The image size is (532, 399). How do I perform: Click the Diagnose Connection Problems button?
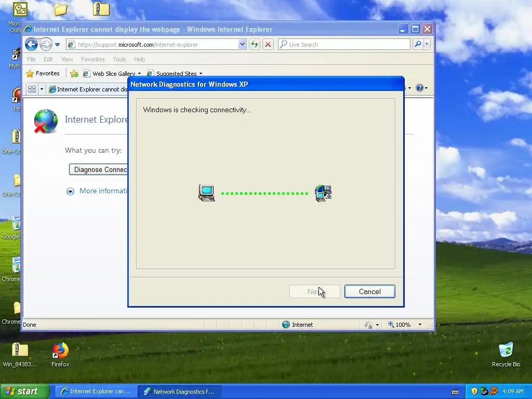[98, 169]
